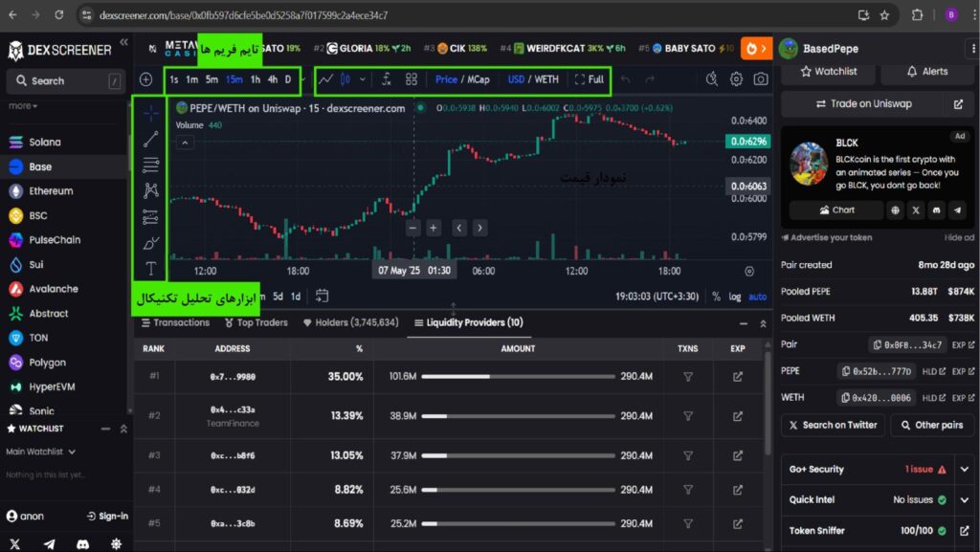Image resolution: width=980 pixels, height=552 pixels.
Task: Select the crosshair cursor tool
Action: pyautogui.click(x=150, y=113)
